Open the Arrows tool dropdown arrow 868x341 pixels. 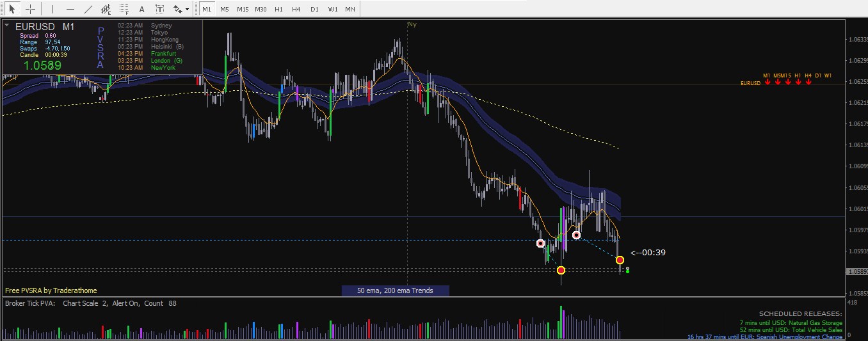tap(187, 10)
